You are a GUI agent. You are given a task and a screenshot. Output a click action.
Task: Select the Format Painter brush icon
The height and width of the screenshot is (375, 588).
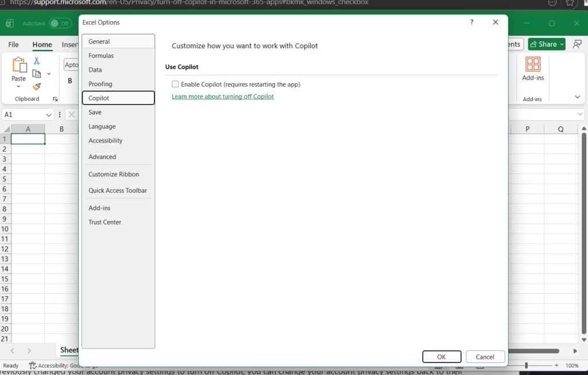[x=36, y=87]
